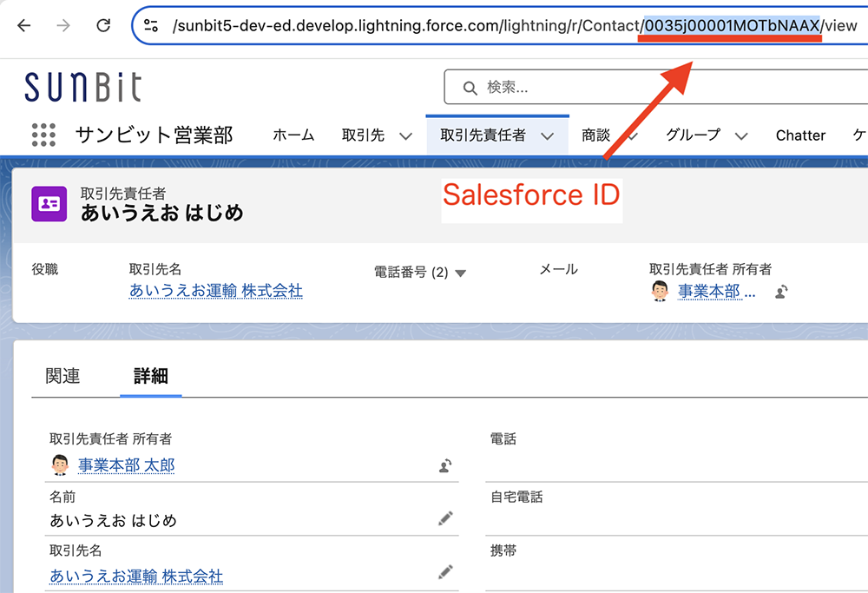Click the SunBit logo
Screen dimensions: 868x593
pyautogui.click(x=83, y=87)
